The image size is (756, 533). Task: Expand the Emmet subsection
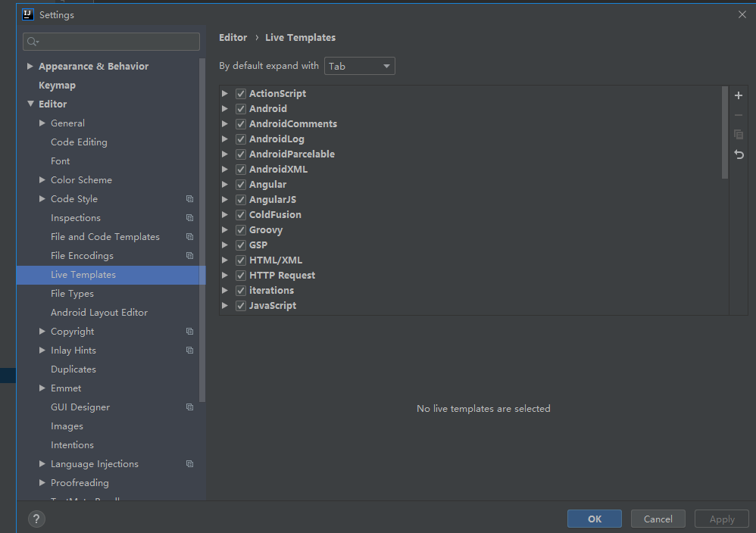42,388
